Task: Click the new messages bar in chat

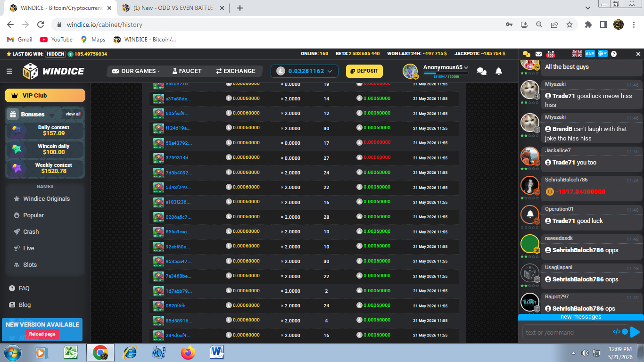Action: click(x=581, y=317)
